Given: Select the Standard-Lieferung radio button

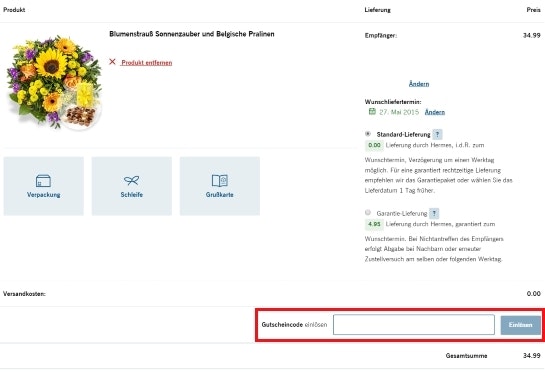Looking at the screenshot, I should 368,134.
